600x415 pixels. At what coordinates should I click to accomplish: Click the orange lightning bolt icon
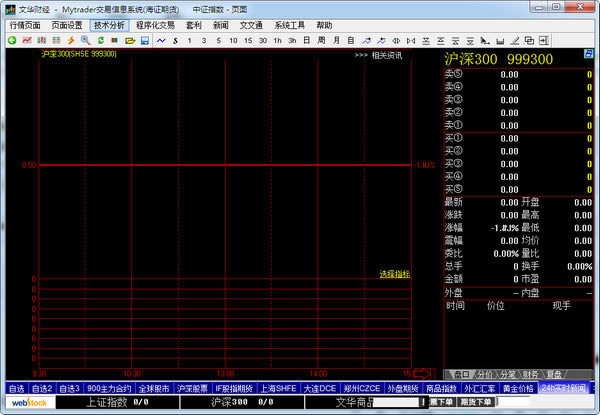71,40
